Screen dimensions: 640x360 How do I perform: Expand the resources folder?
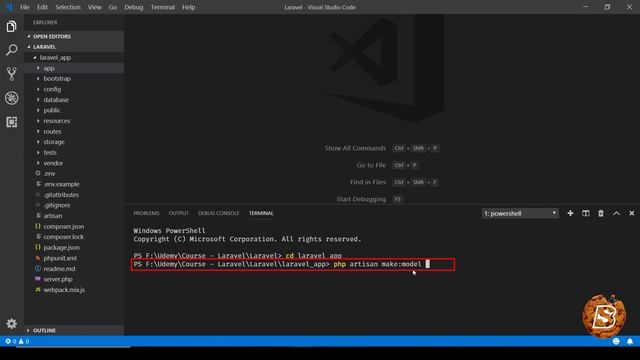pos(74,121)
